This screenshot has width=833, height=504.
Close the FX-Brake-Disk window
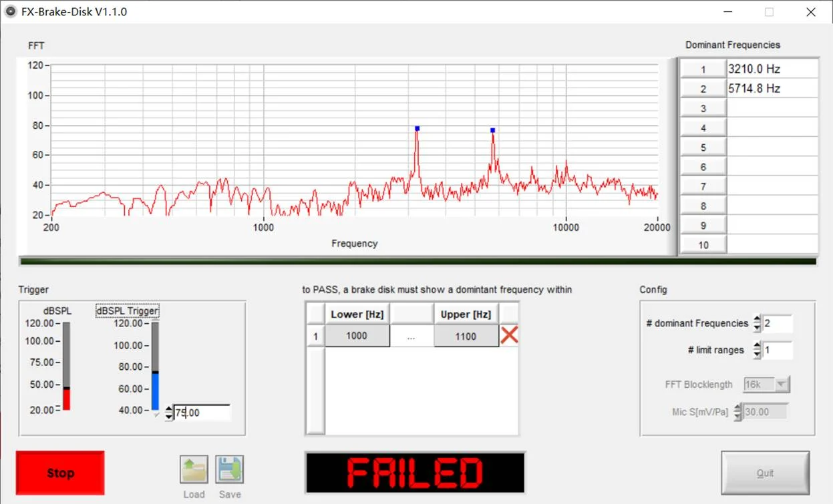point(810,12)
